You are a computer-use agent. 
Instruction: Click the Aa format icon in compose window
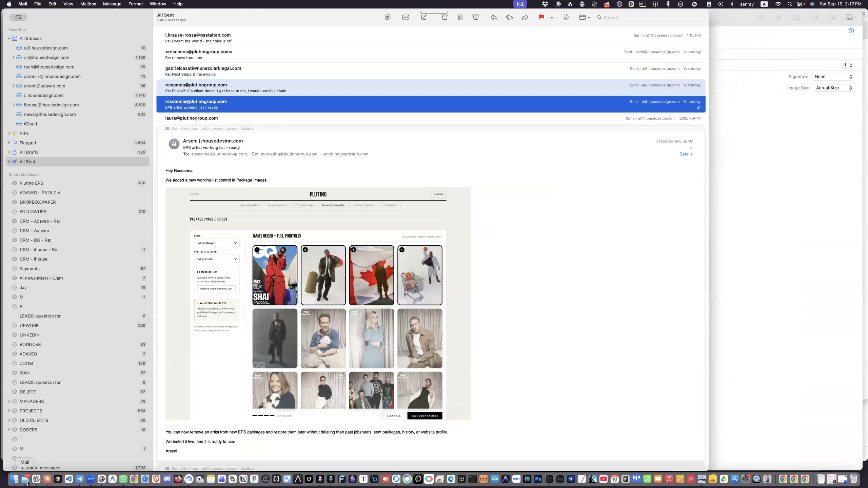coord(815,17)
